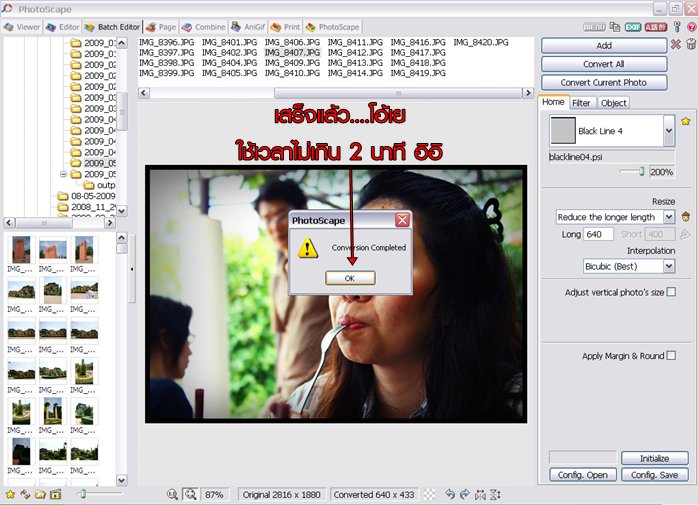Select the outp subfolder in folder tree
The width and height of the screenshot is (698, 505).
coord(100,185)
